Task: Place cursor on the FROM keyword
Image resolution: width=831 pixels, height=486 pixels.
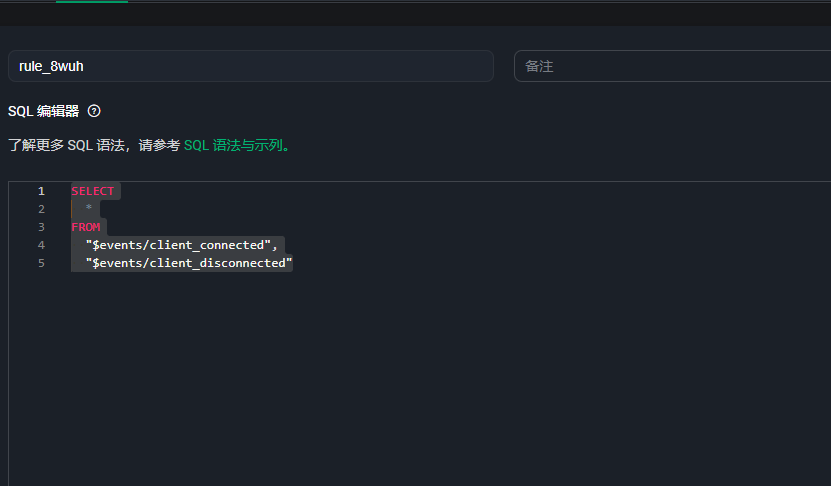Action: point(86,227)
